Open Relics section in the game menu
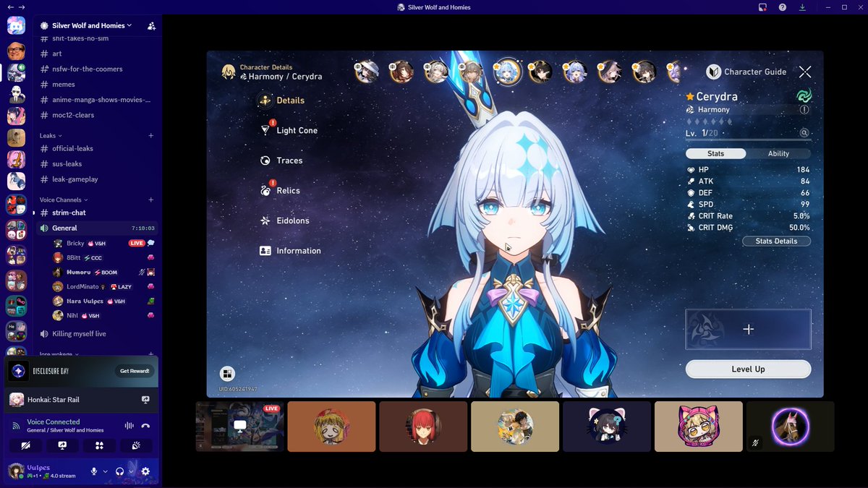868x488 pixels. pos(279,190)
